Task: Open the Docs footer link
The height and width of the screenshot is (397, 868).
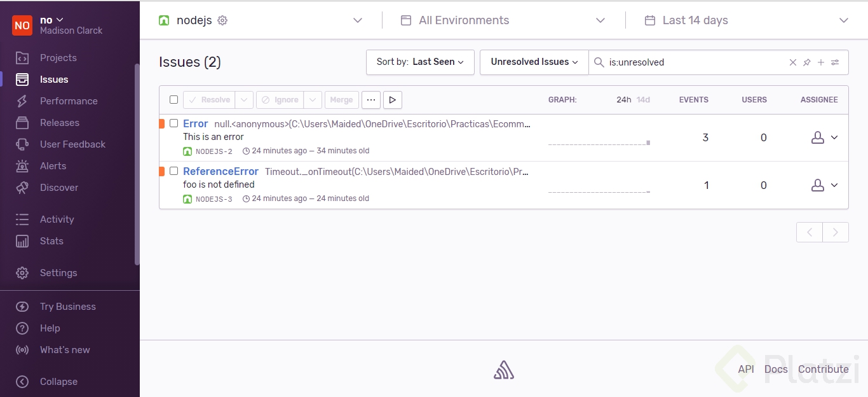Action: (x=776, y=370)
